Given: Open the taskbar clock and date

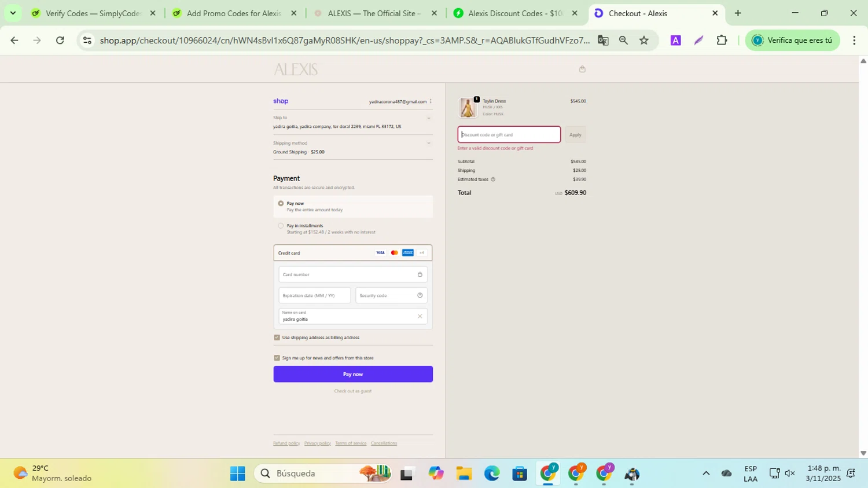Looking at the screenshot, I should [x=824, y=474].
